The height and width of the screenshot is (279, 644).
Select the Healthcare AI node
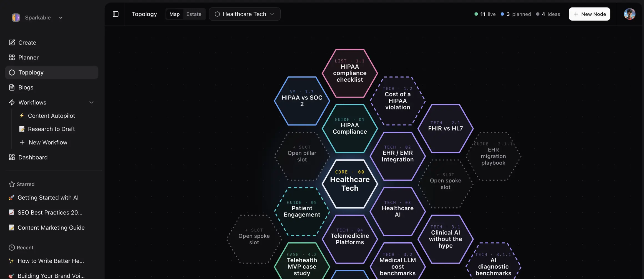398,211
